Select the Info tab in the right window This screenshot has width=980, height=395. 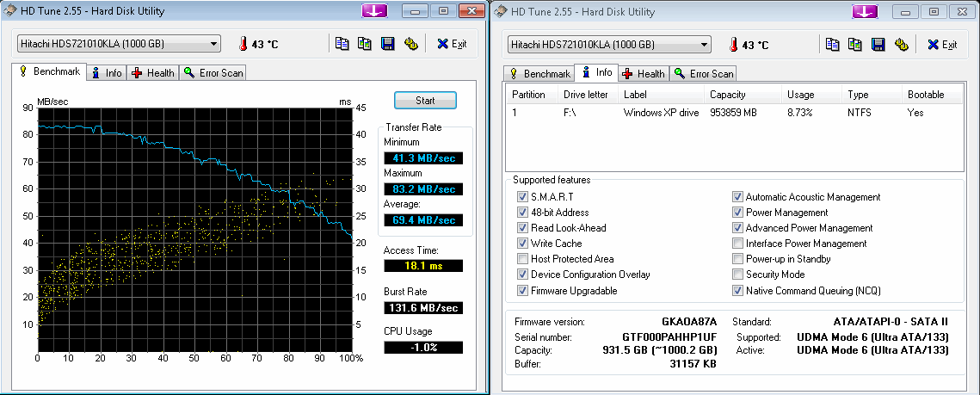tap(597, 72)
